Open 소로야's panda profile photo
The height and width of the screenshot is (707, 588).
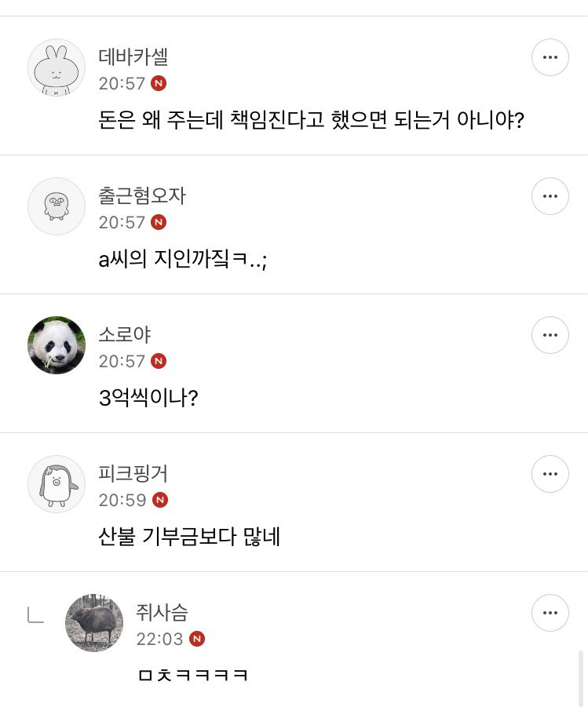[x=57, y=345]
